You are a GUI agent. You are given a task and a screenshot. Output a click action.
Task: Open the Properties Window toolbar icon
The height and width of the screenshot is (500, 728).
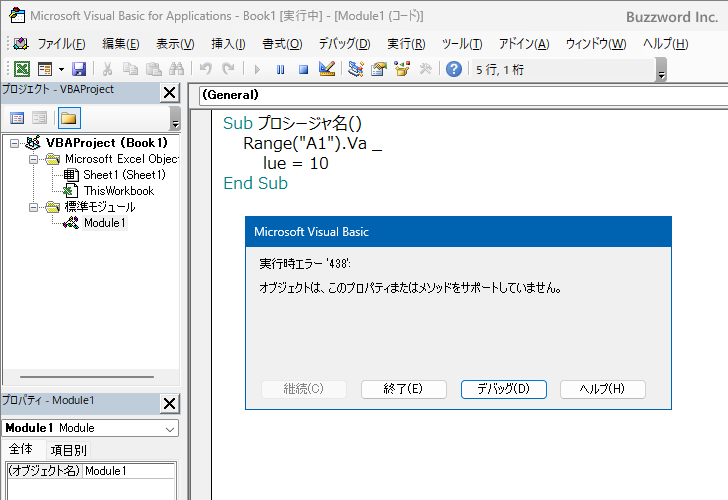379,69
